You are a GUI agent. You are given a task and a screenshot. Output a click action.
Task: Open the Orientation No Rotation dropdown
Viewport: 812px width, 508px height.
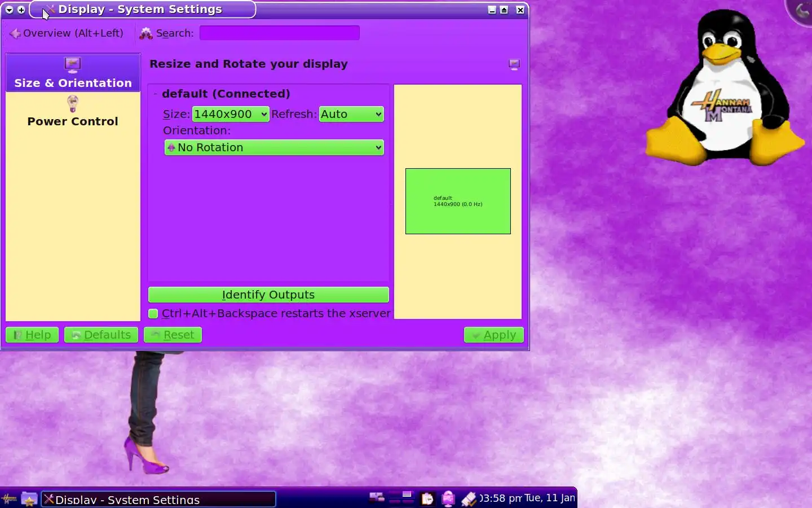[274, 147]
